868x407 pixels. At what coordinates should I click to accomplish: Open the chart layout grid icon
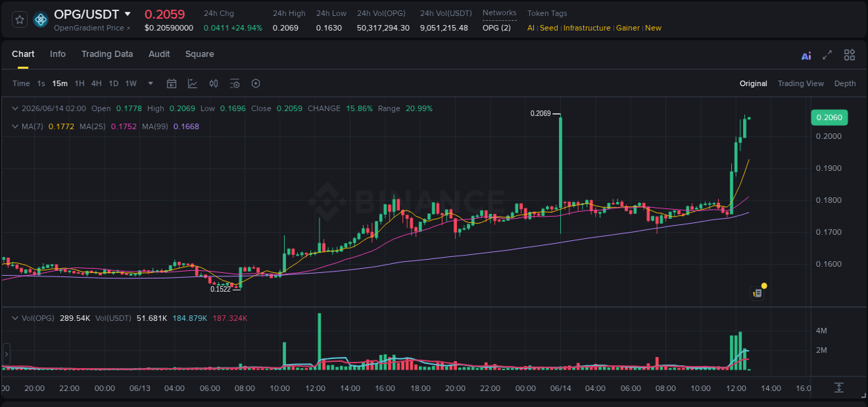coord(849,55)
